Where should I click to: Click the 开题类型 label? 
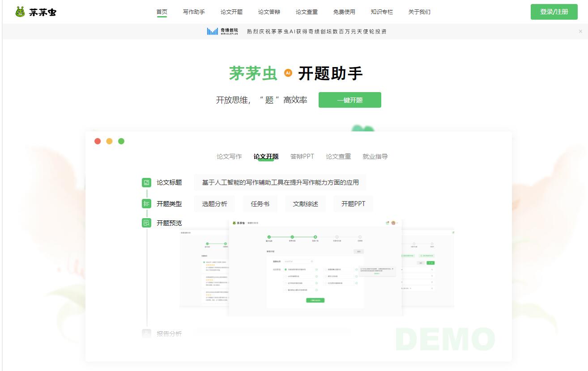coord(169,204)
